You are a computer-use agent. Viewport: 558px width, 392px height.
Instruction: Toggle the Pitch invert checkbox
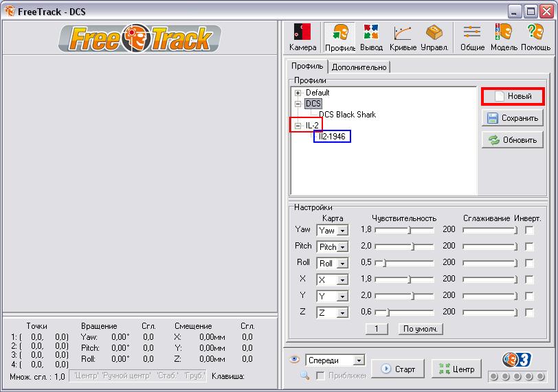point(530,246)
